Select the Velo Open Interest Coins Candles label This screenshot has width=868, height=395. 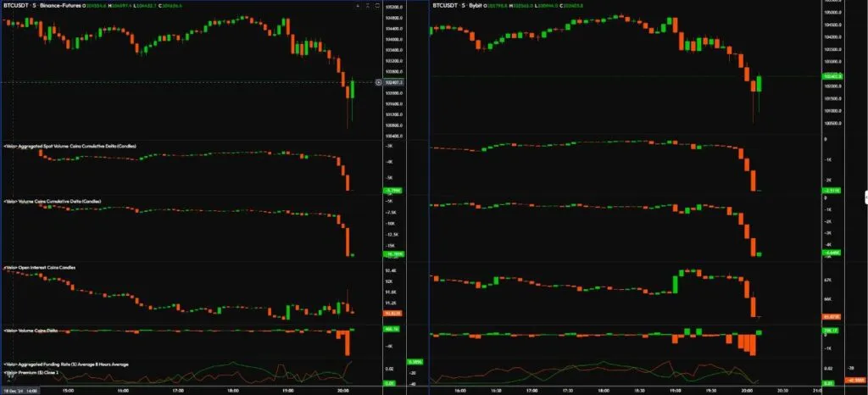tap(39, 267)
